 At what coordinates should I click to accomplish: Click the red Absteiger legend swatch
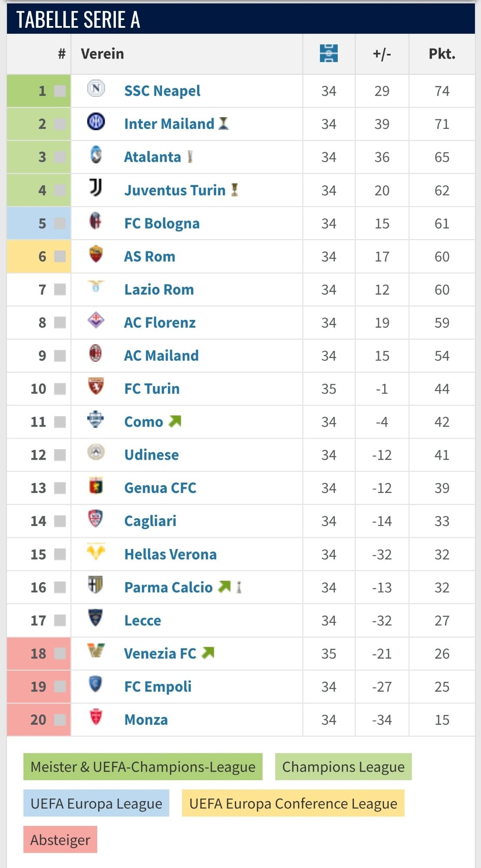pyautogui.click(x=60, y=840)
